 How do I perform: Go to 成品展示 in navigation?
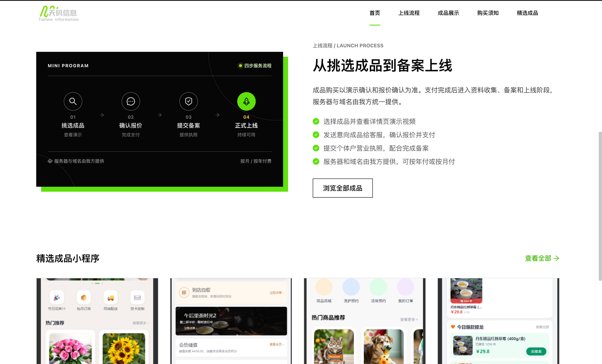tap(448, 13)
